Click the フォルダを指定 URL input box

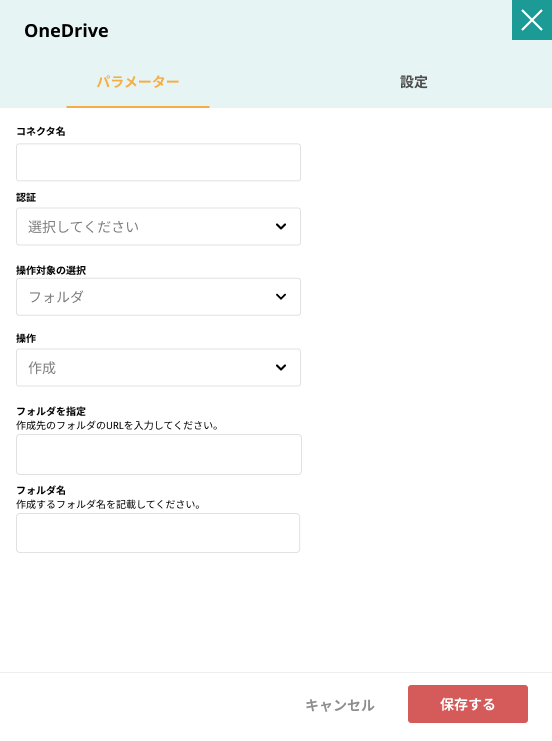[159, 454]
